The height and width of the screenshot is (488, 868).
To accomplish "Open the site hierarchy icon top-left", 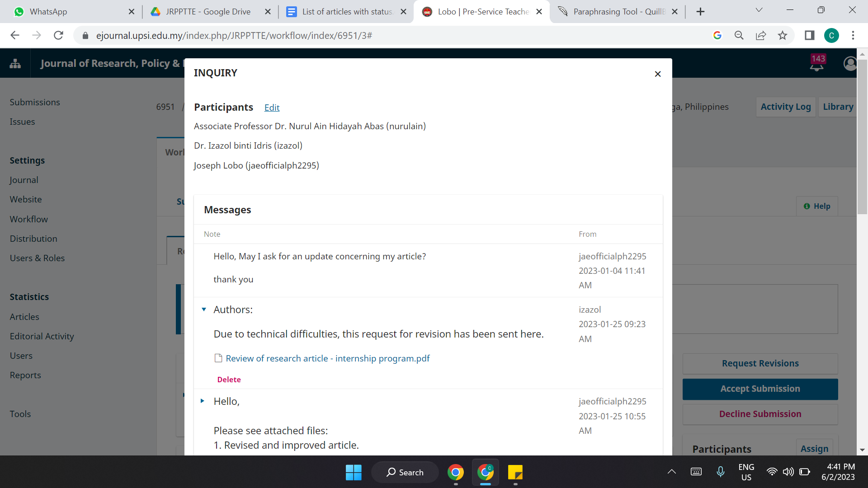I will tap(15, 63).
